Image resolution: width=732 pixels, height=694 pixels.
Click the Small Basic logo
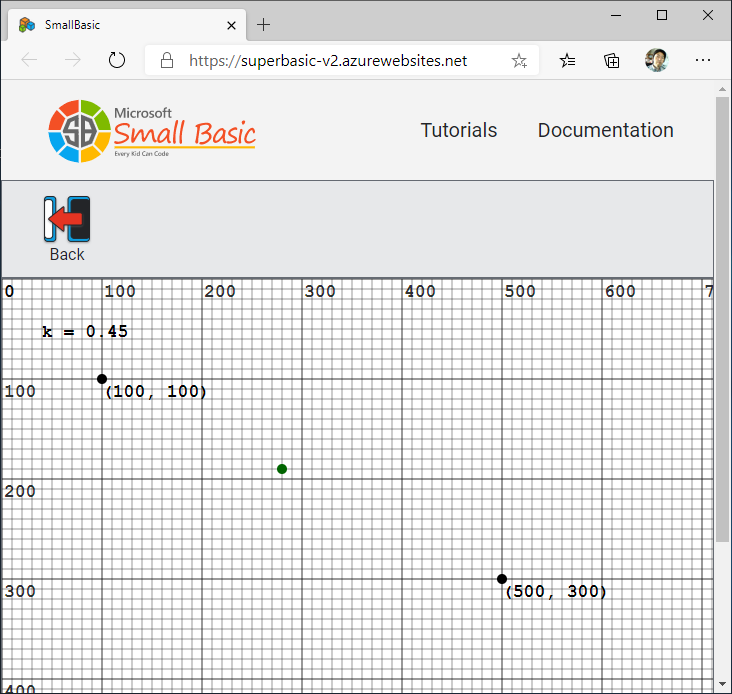click(152, 131)
